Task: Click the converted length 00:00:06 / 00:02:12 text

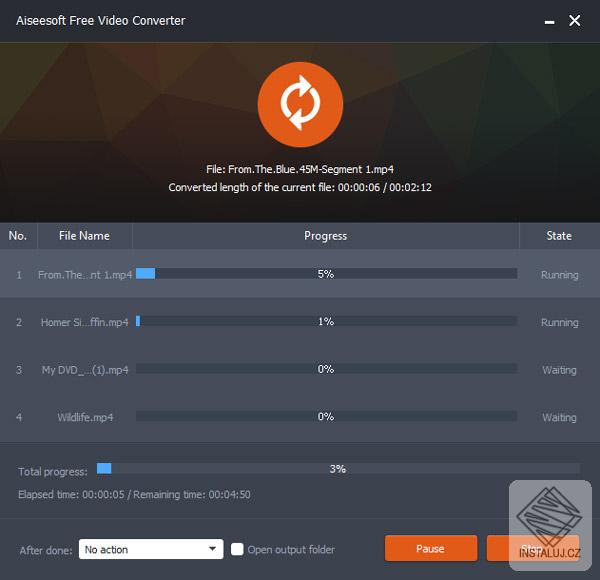Action: (385, 187)
